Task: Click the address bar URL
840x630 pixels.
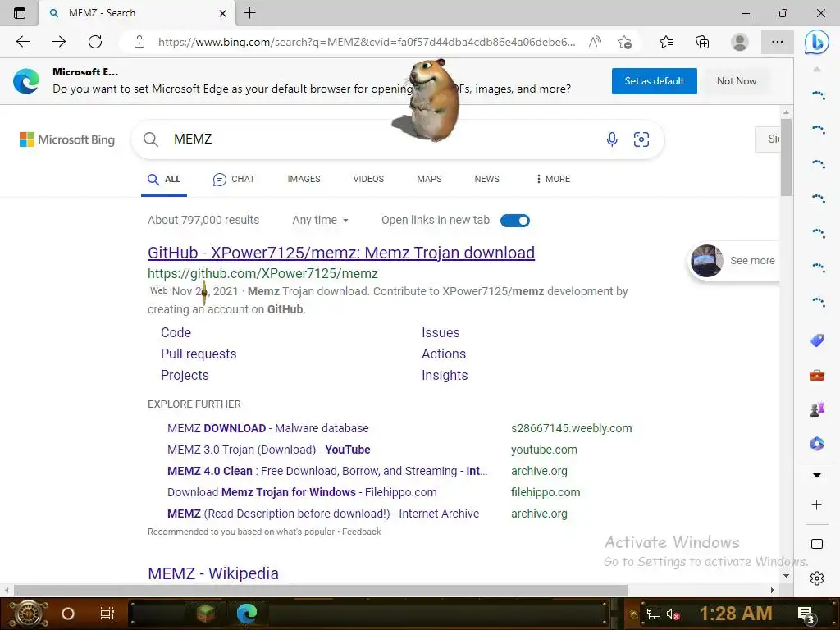Action: (367, 42)
